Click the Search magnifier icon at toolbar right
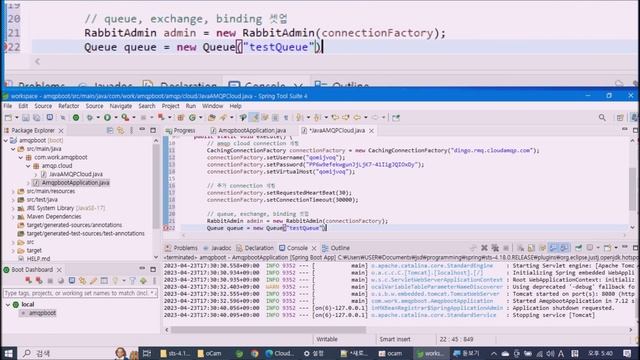Screen dimensions: 640x360 [x=602, y=118]
